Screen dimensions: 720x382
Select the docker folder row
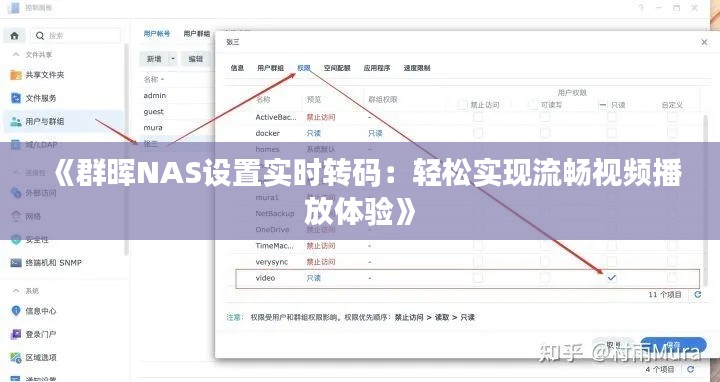coord(464,133)
